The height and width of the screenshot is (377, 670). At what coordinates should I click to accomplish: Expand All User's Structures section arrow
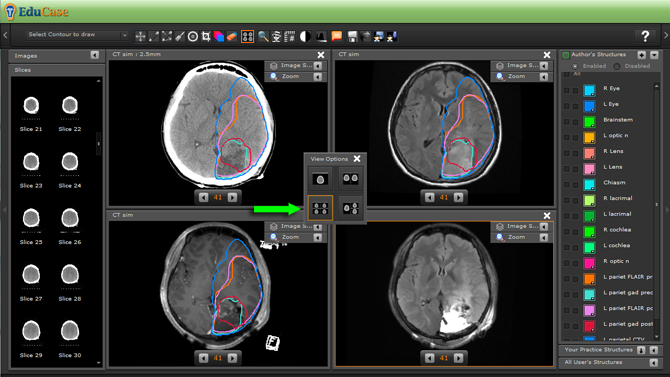point(654,362)
